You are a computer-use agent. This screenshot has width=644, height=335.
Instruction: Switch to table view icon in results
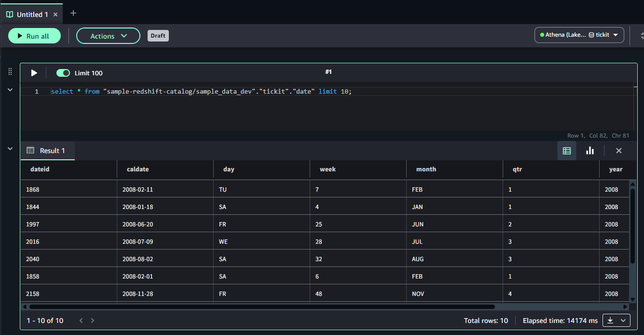567,151
